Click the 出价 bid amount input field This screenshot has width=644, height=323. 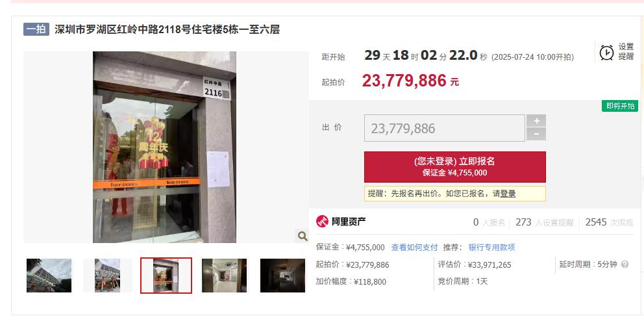[x=445, y=128]
